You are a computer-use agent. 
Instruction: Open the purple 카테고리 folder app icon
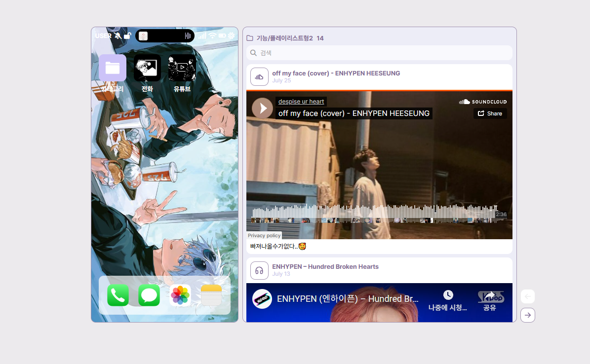click(113, 68)
